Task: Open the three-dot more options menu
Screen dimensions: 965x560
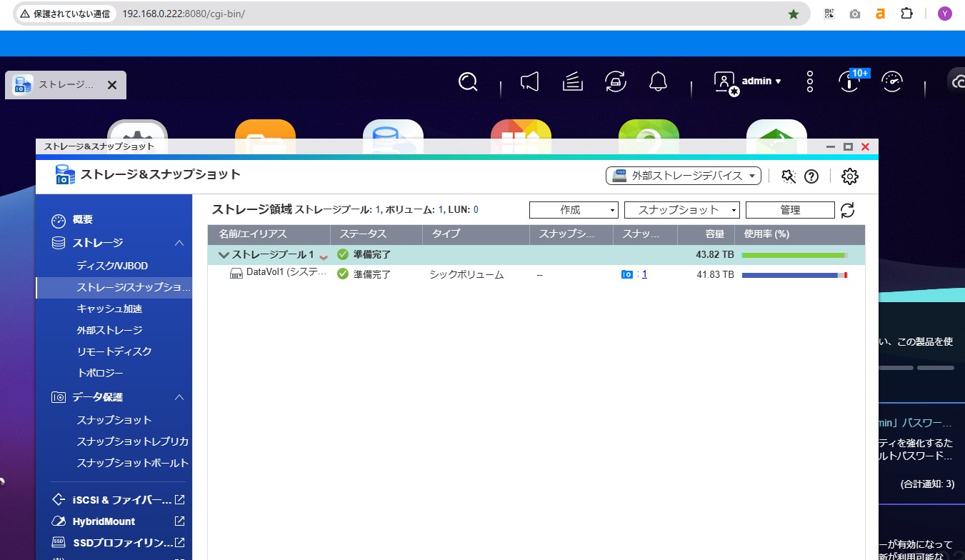Action: pos(809,82)
